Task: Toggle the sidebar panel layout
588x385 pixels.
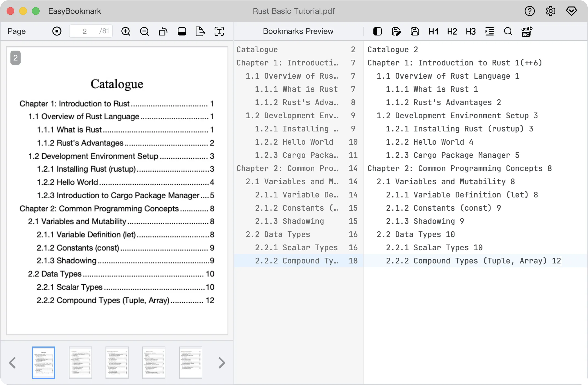Action: pyautogui.click(x=378, y=31)
